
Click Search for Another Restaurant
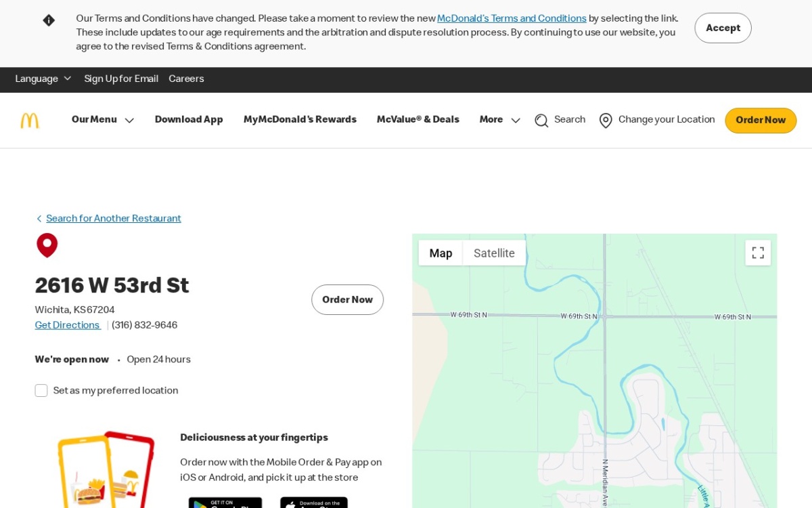[x=114, y=219]
